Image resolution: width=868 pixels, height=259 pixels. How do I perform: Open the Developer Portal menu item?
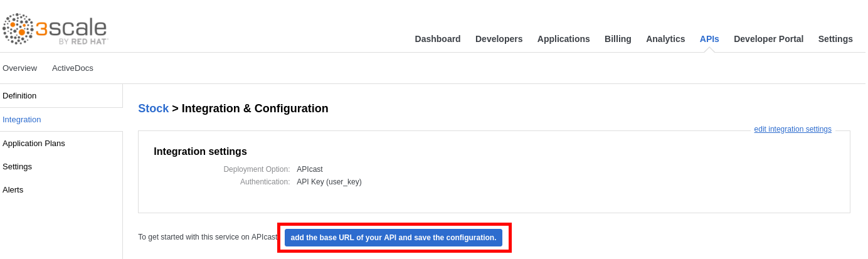pos(768,39)
